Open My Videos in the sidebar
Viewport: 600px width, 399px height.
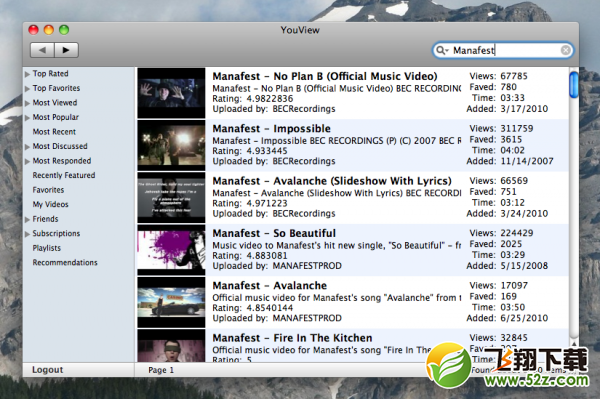point(51,204)
